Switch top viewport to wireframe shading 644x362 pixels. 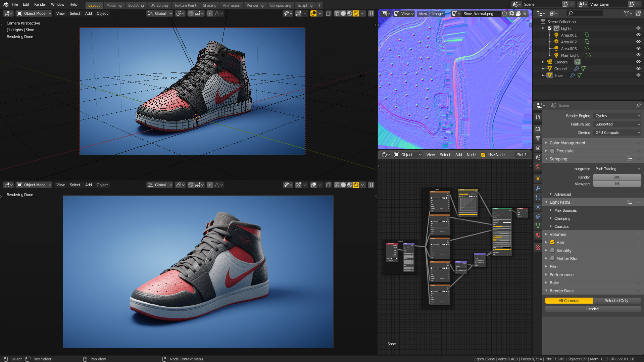tap(337, 13)
